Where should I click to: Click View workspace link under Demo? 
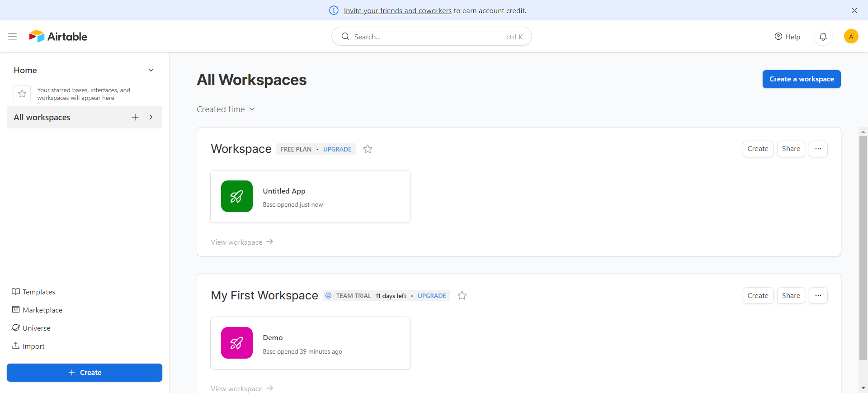pos(242,388)
